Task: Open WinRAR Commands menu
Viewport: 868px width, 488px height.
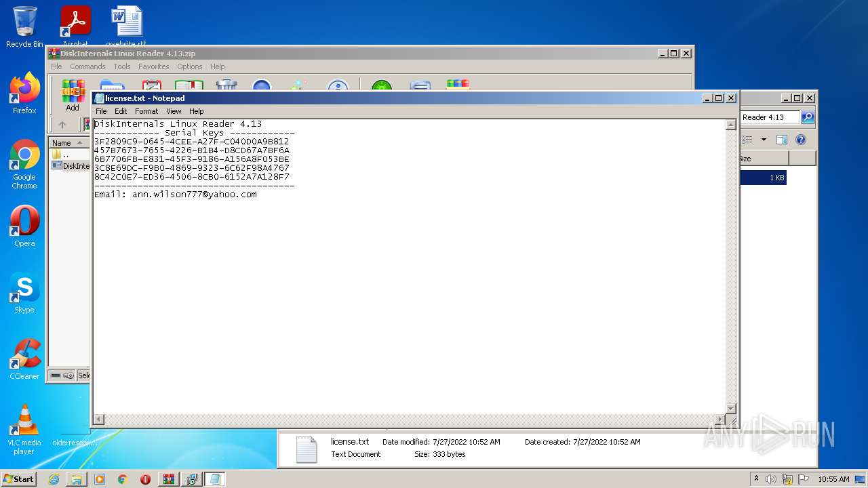Action: coord(87,66)
